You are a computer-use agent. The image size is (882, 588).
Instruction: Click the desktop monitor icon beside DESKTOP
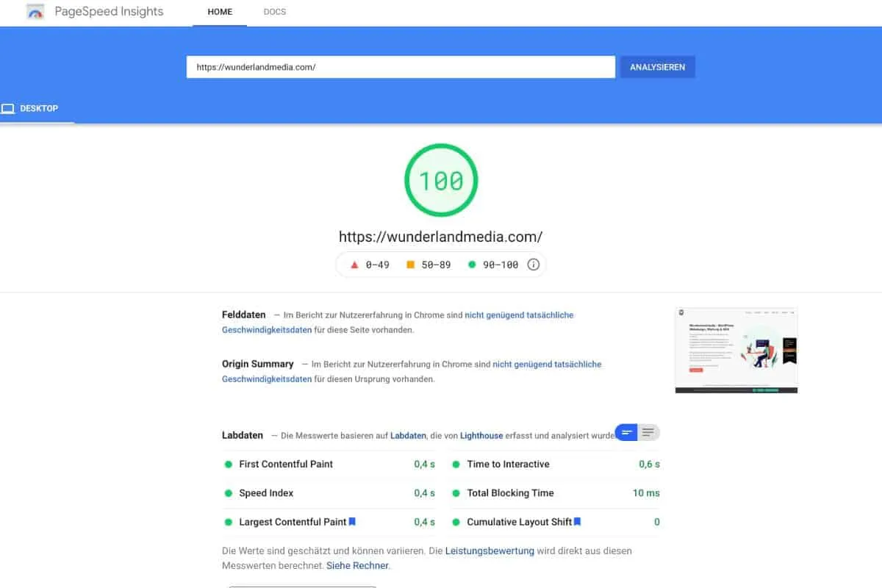(x=8, y=108)
